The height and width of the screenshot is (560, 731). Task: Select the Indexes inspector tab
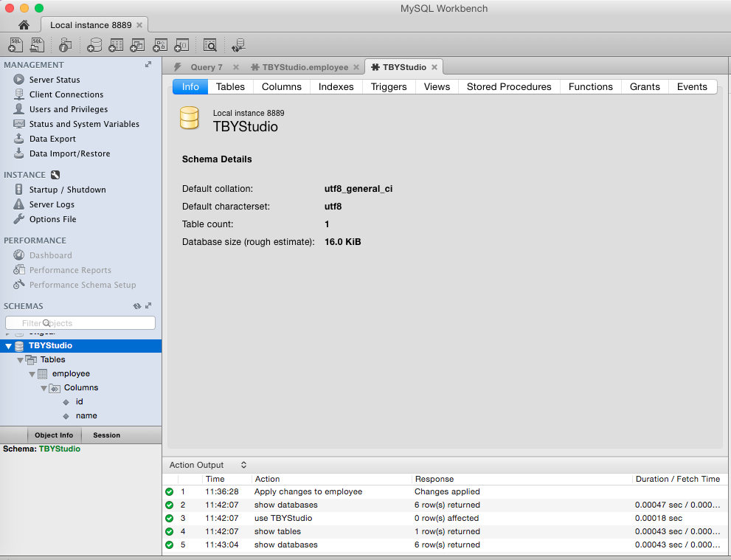pyautogui.click(x=336, y=87)
